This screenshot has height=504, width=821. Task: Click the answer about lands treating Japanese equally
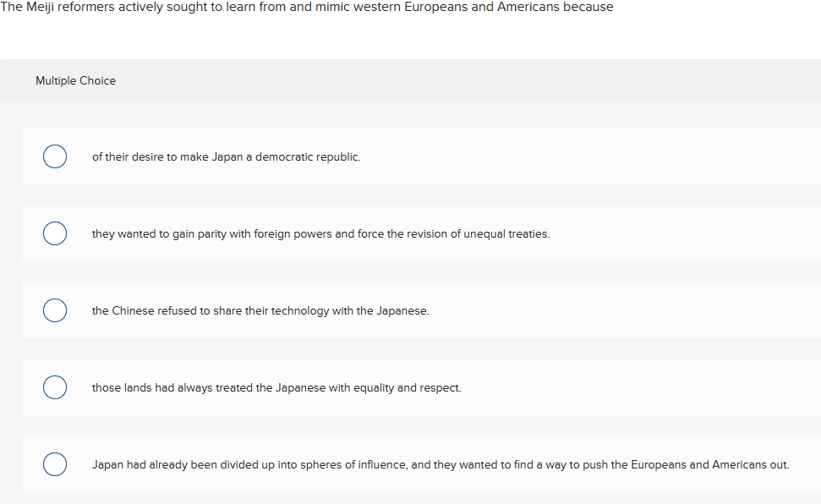pyautogui.click(x=276, y=387)
